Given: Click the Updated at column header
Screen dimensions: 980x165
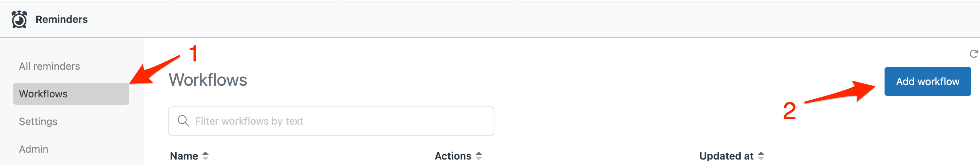Looking at the screenshot, I should 726,156.
